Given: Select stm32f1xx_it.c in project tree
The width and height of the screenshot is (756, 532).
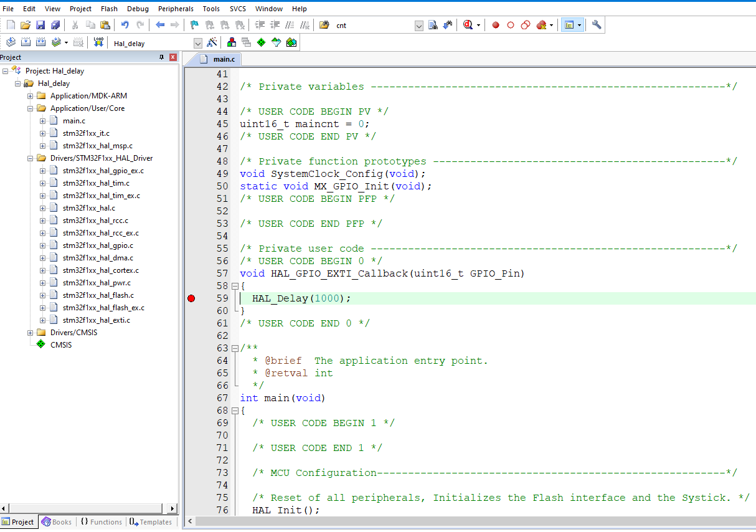Looking at the screenshot, I should click(86, 133).
